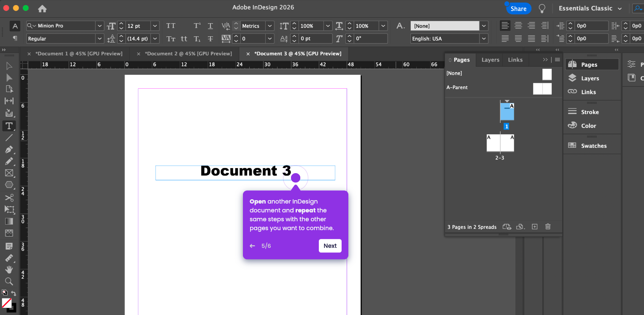
Task: Enable Strikethrough formatting
Action: coord(210,39)
